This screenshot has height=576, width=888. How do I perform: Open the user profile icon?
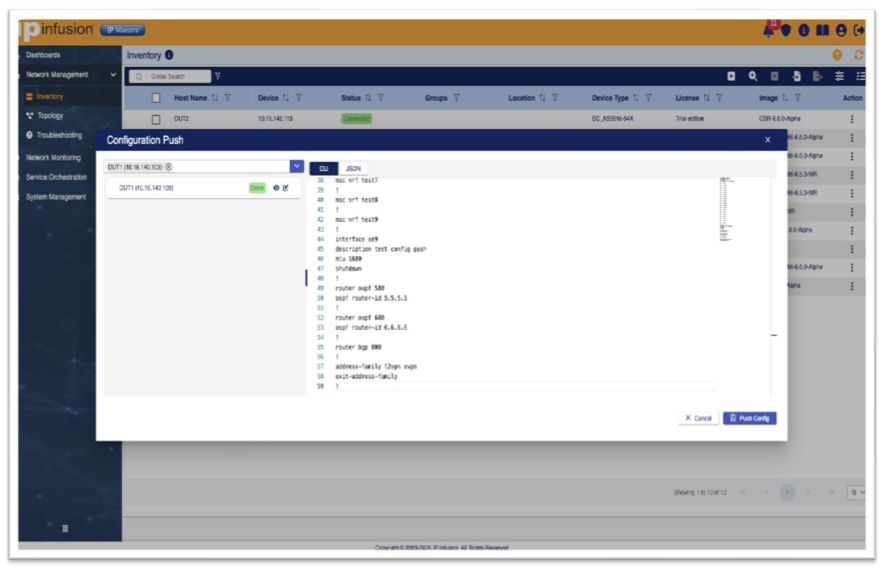pos(841,30)
